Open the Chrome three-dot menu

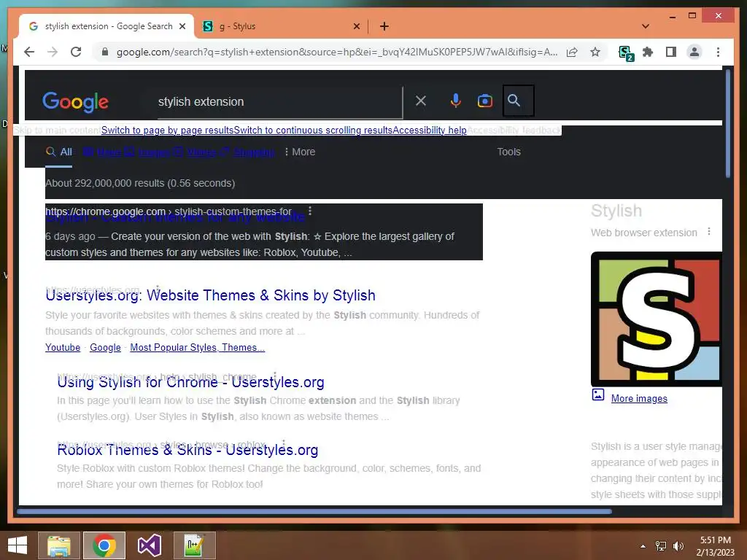point(718,52)
